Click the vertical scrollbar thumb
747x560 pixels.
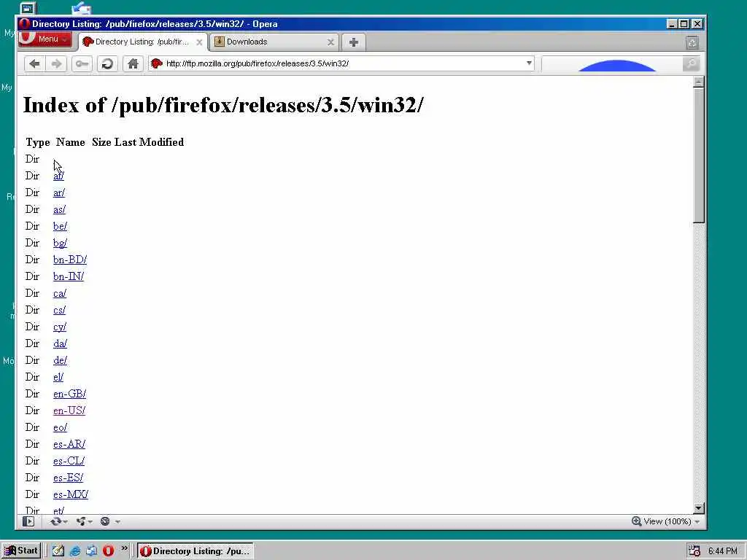[x=698, y=155]
